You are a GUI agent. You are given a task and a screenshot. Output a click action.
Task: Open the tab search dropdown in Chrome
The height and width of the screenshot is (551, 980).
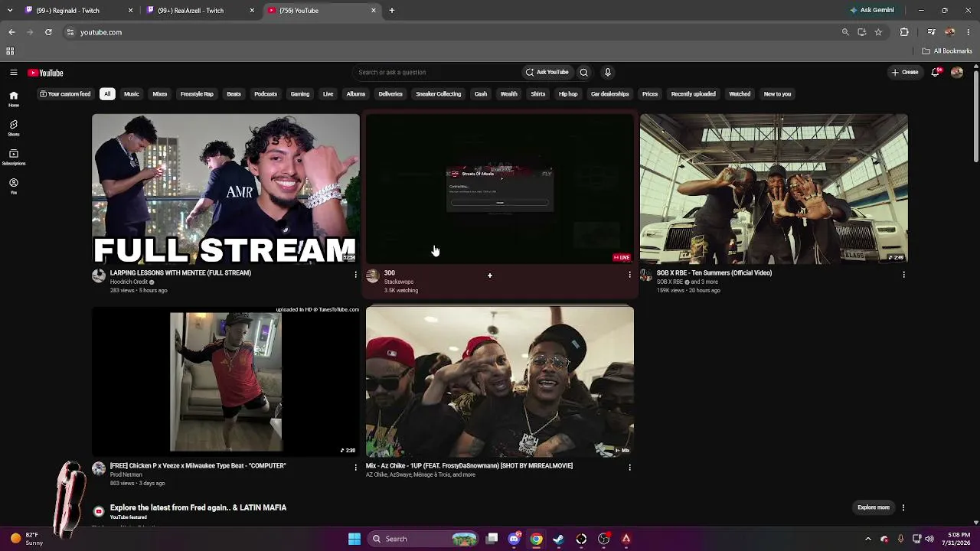(x=10, y=11)
